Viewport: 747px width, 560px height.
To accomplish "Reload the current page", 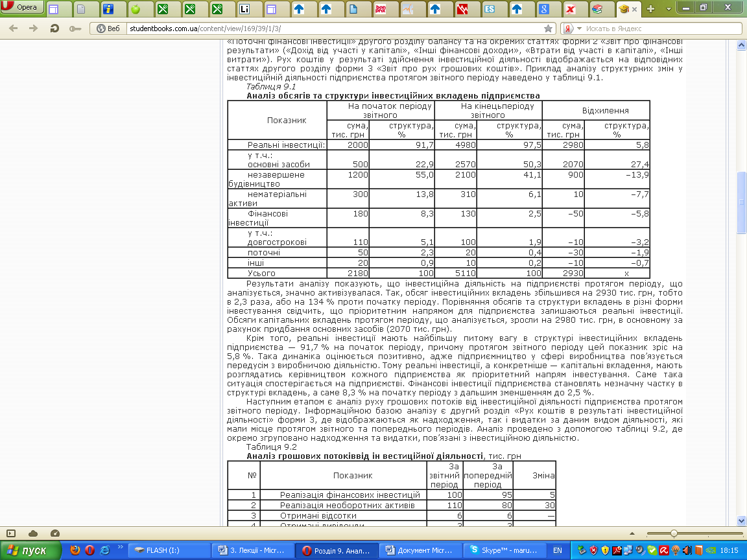I will coord(54,29).
